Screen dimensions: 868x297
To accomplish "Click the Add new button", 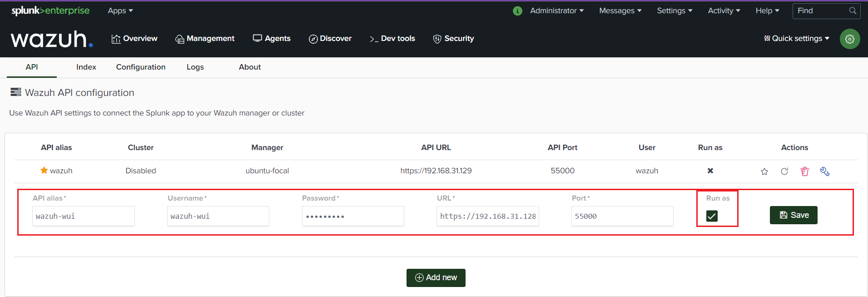I will pos(436,278).
